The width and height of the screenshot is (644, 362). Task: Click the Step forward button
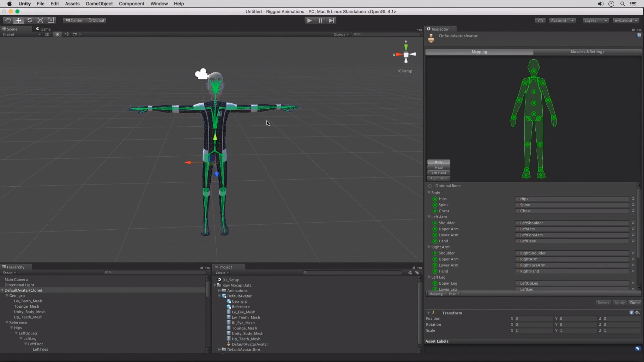pyautogui.click(x=331, y=20)
